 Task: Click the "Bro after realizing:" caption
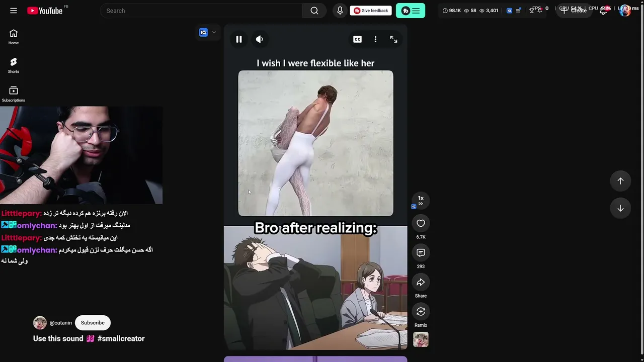click(315, 228)
